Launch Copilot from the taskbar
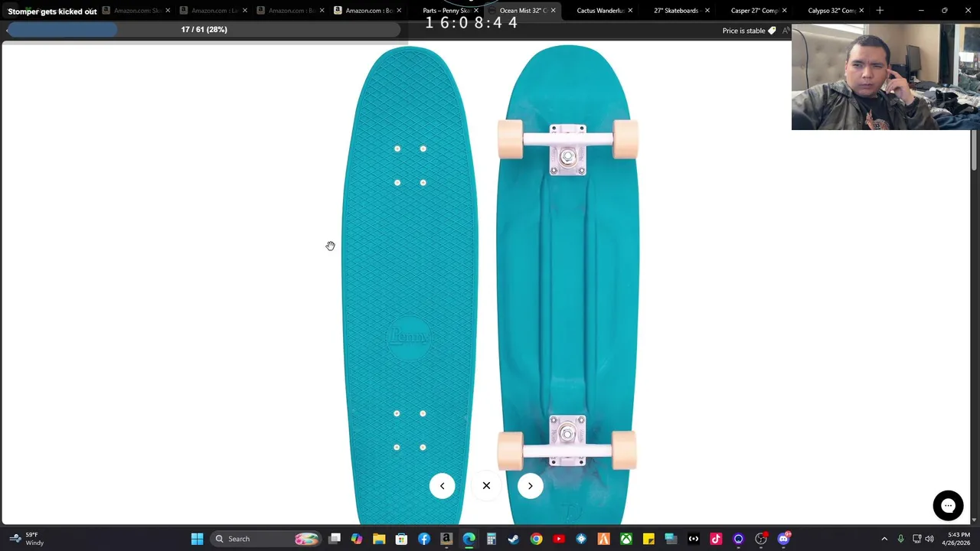This screenshot has width=980, height=551. (x=357, y=539)
